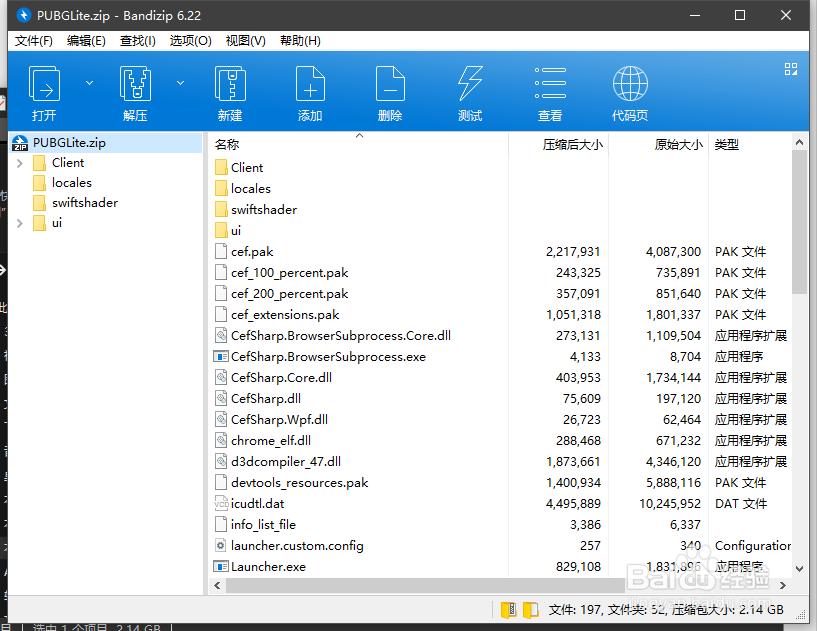The height and width of the screenshot is (631, 817).
Task: Open the 帮助(H) menu
Action: pyautogui.click(x=300, y=41)
